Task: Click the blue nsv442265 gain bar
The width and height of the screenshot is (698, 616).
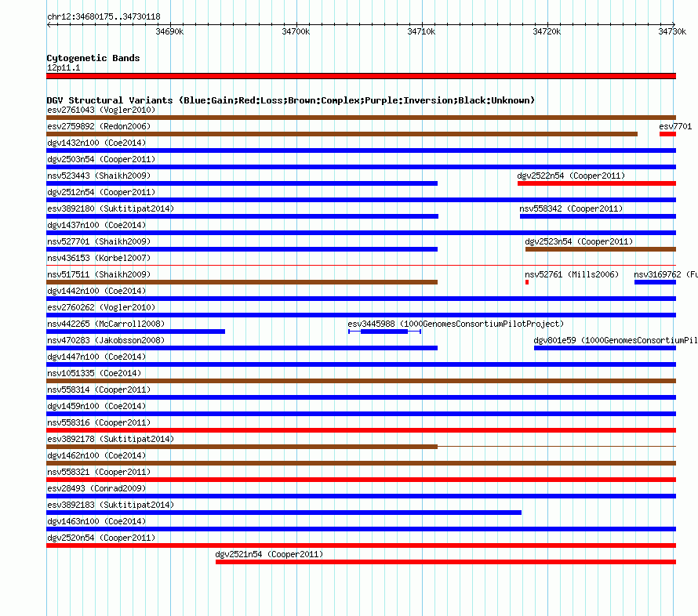Action: click(x=136, y=332)
